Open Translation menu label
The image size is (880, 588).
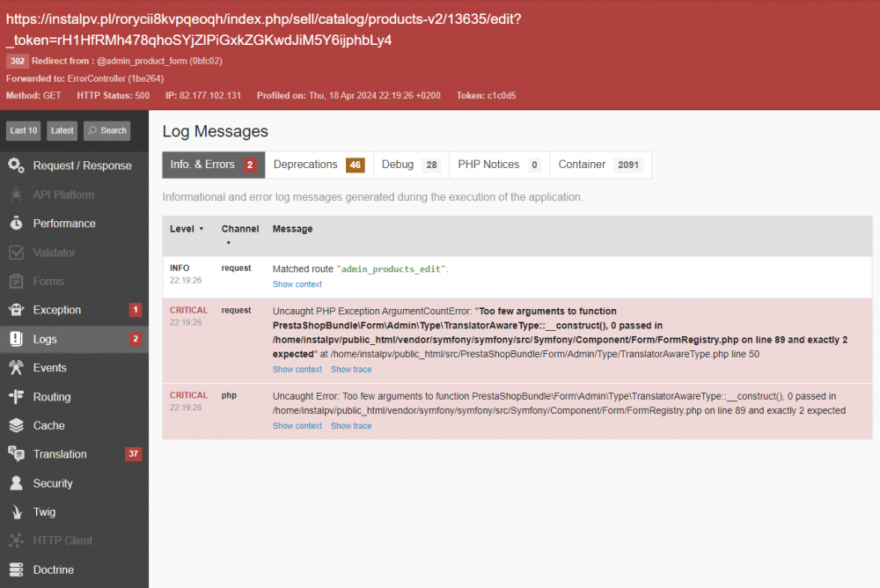(x=60, y=454)
